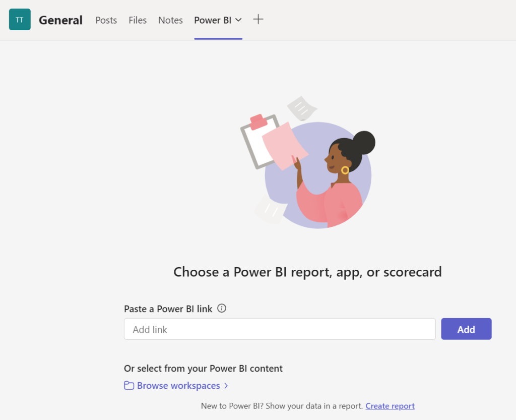Screen dimensions: 516x420
Task: Click the folder icon beside Browse workspaces
Action: click(129, 385)
